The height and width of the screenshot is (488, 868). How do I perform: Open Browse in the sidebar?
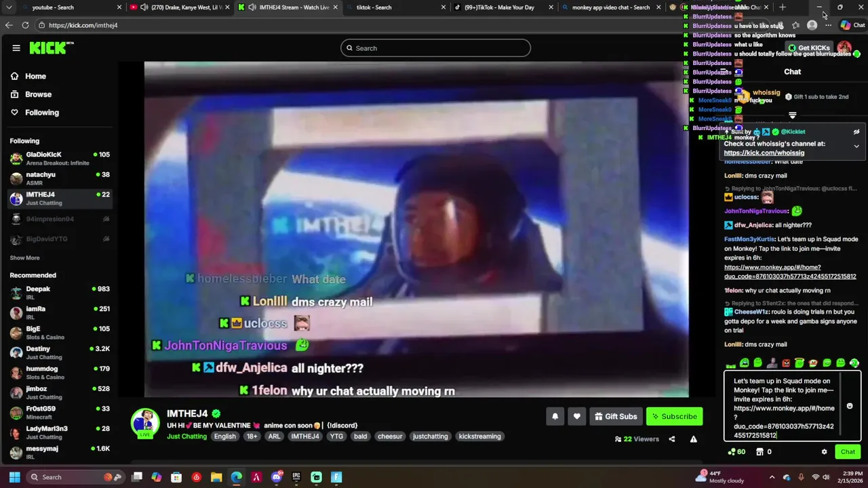coord(38,94)
